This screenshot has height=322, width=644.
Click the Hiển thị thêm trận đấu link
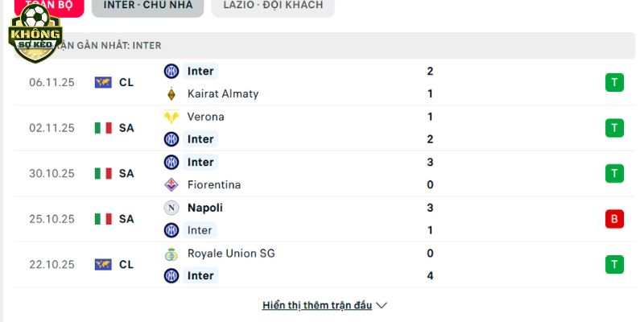click(x=317, y=306)
